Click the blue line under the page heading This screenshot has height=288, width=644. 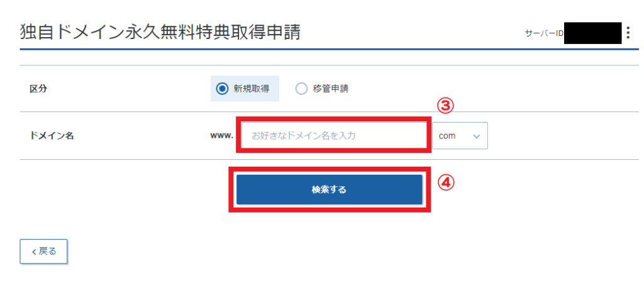[x=330, y=49]
